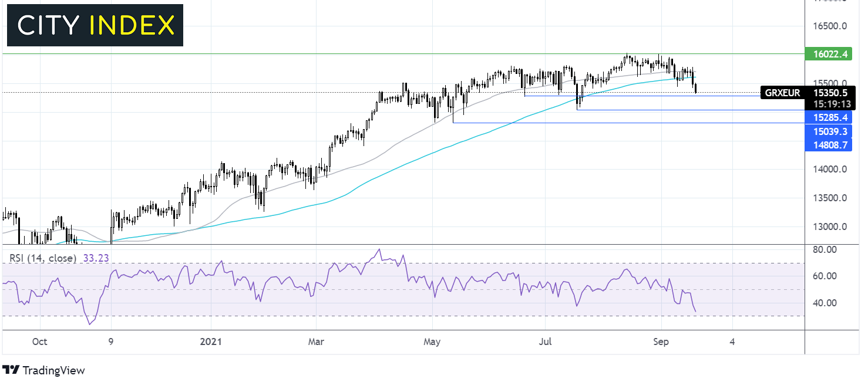Viewport: 868px width, 382px height.
Task: Click the 16500.0 price scale label
Action: point(829,26)
